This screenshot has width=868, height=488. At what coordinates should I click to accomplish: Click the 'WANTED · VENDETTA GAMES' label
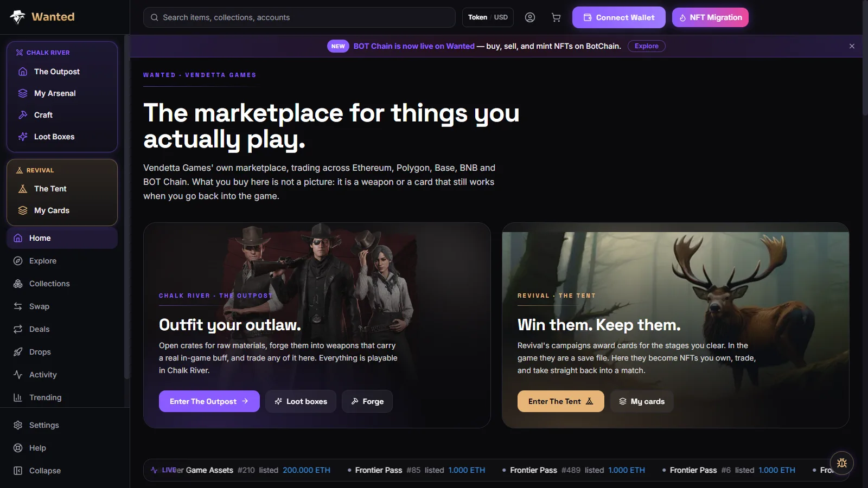200,75
